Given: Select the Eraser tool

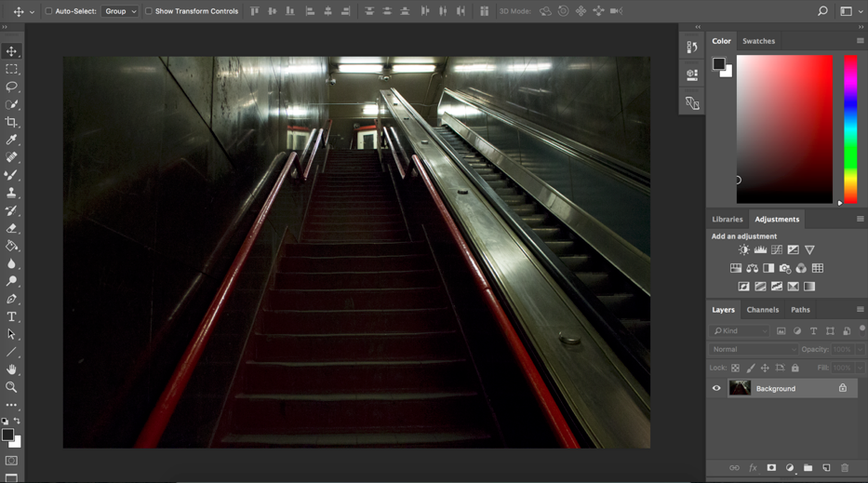Looking at the screenshot, I should (x=11, y=228).
